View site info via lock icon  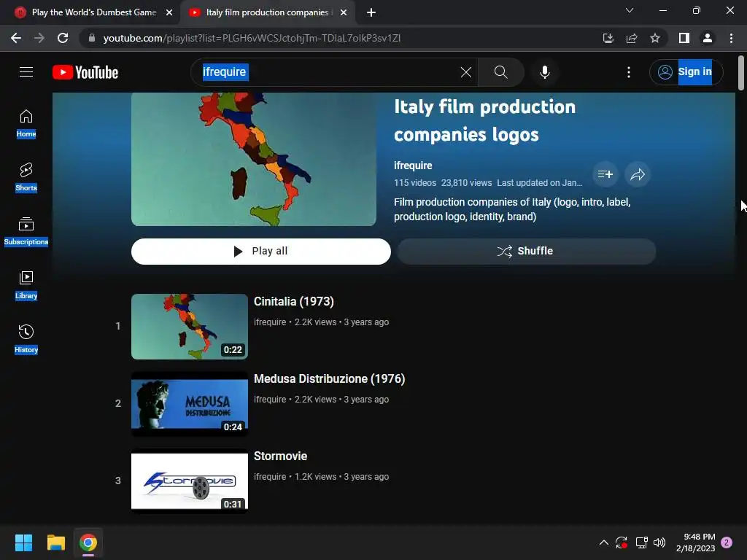(x=92, y=38)
